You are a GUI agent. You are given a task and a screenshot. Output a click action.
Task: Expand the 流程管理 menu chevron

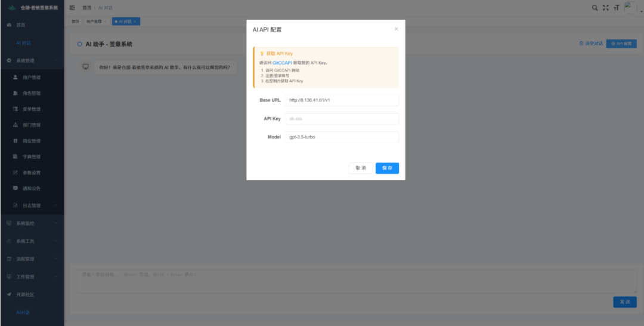(56, 259)
